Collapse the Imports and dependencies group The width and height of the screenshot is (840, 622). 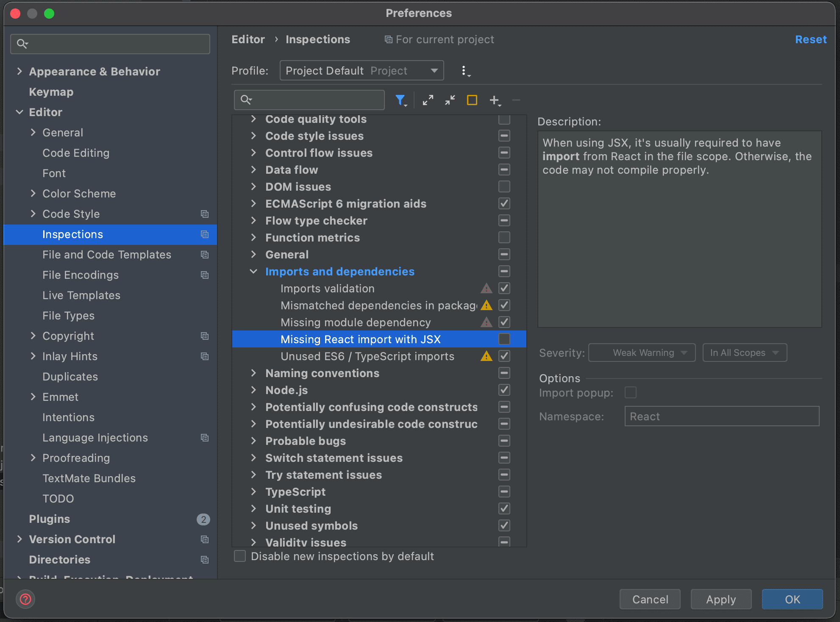254,271
